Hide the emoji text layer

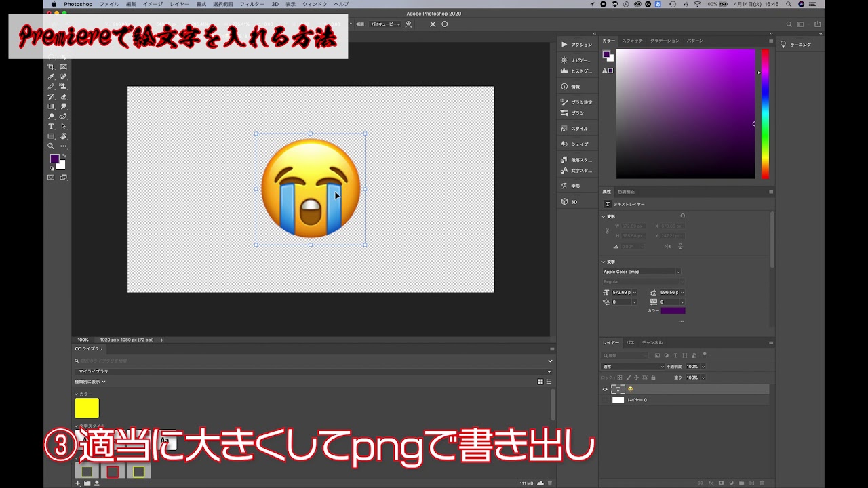tap(605, 389)
